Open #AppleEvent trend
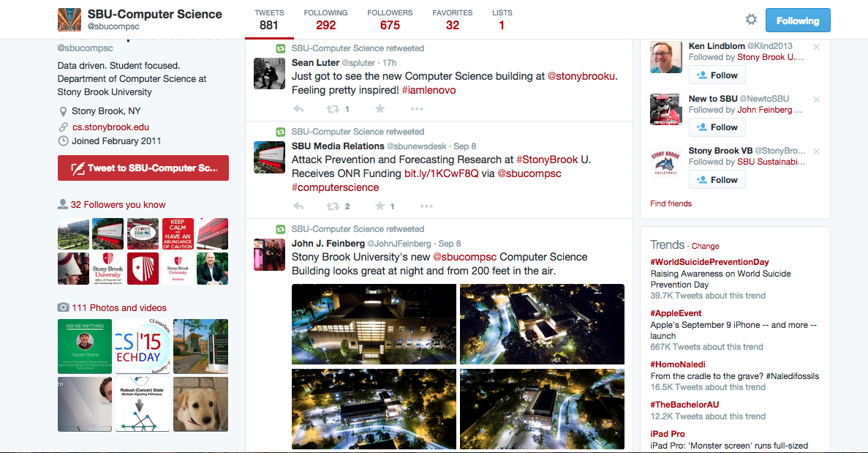This screenshot has height=453, width=868. (x=676, y=313)
